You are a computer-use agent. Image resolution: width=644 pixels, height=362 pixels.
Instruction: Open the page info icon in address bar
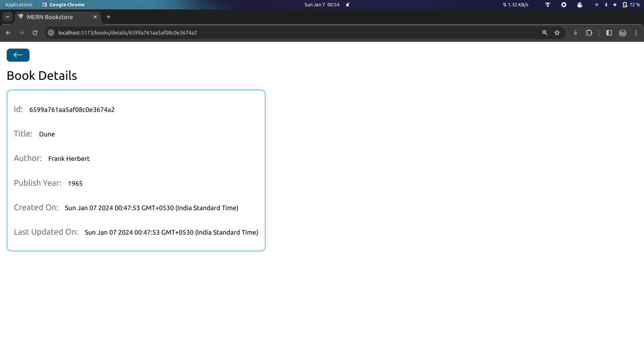tap(51, 33)
